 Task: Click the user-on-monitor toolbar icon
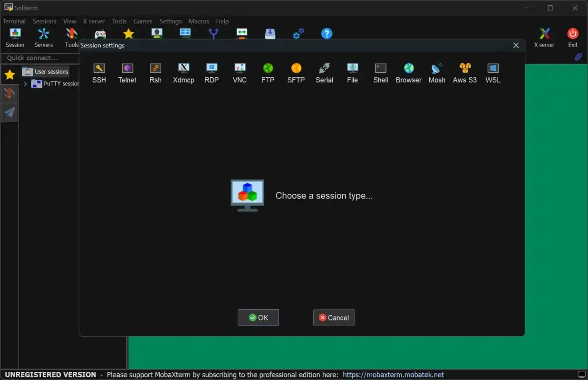pos(157,33)
